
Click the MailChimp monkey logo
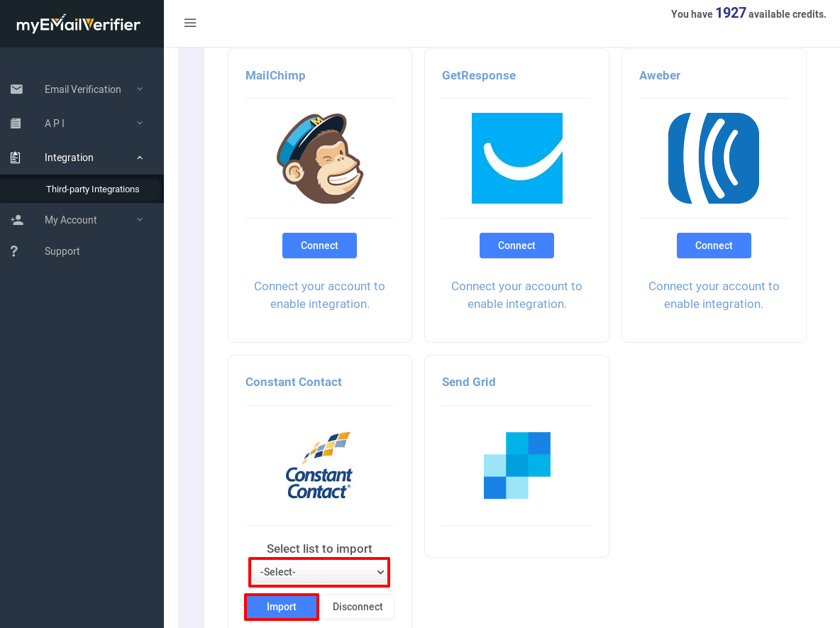tap(320, 158)
